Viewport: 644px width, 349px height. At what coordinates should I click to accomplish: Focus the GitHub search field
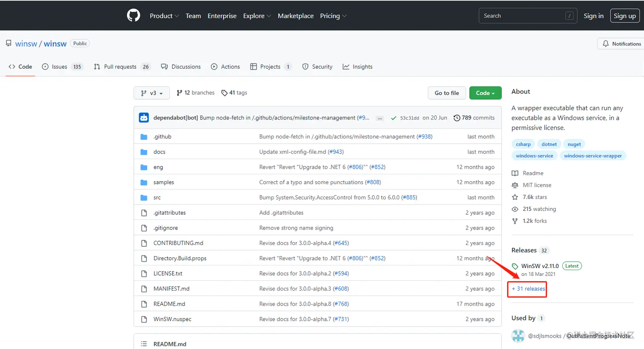pyautogui.click(x=528, y=16)
